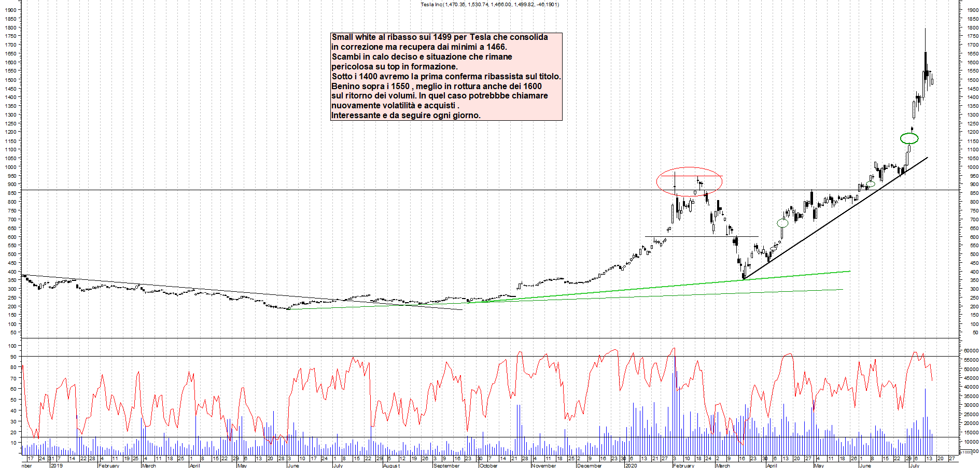Click 15000 on the volume scale

point(971,432)
